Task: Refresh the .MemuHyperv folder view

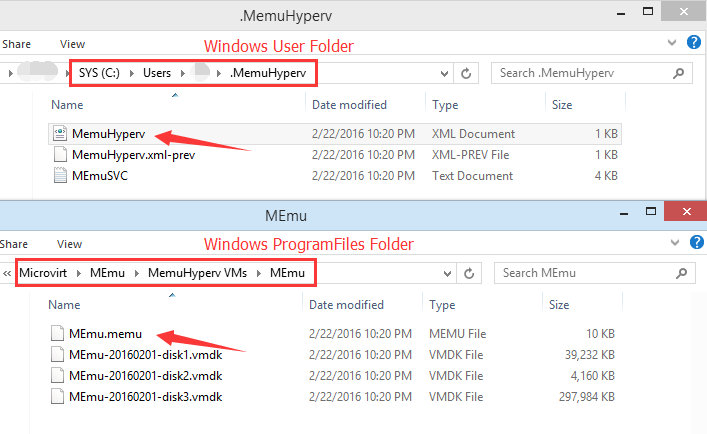Action: click(467, 74)
